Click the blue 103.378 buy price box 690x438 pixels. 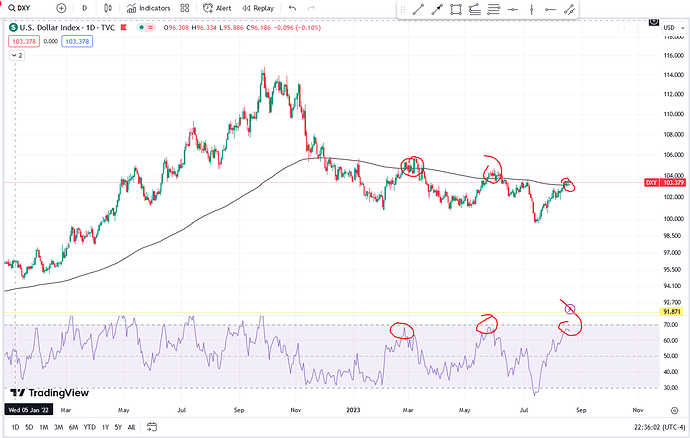pos(77,41)
